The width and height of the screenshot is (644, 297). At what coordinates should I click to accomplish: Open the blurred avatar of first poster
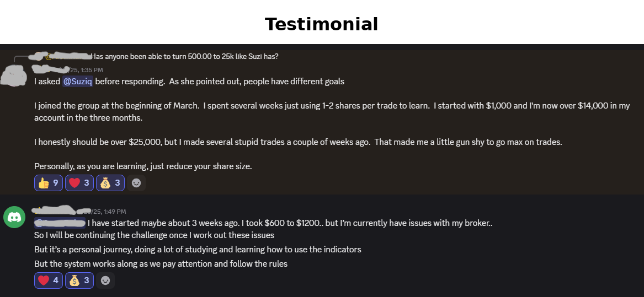(x=13, y=75)
